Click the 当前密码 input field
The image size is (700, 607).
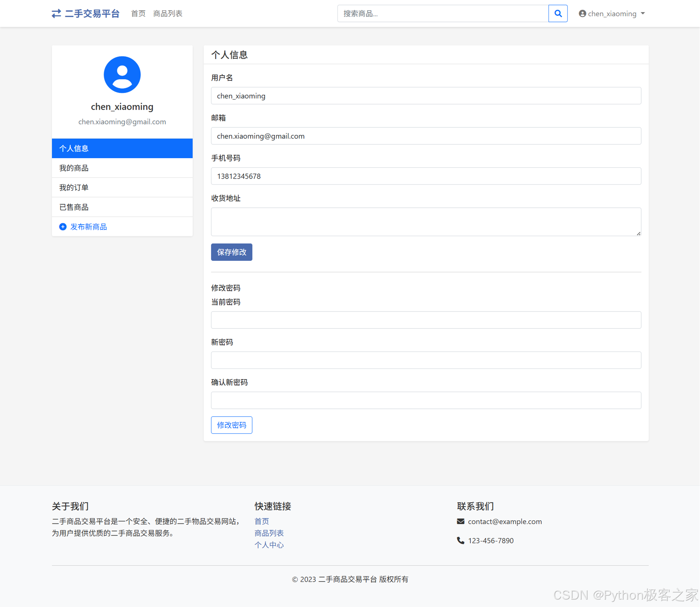point(426,320)
